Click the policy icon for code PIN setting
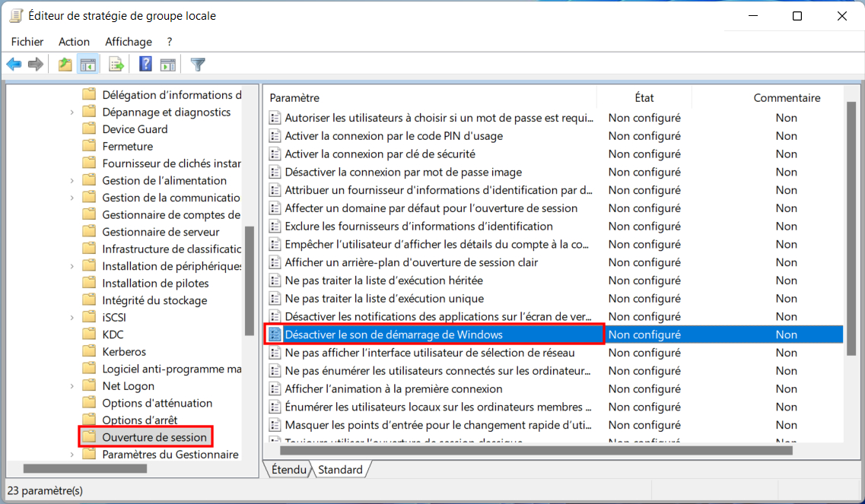 pos(275,135)
